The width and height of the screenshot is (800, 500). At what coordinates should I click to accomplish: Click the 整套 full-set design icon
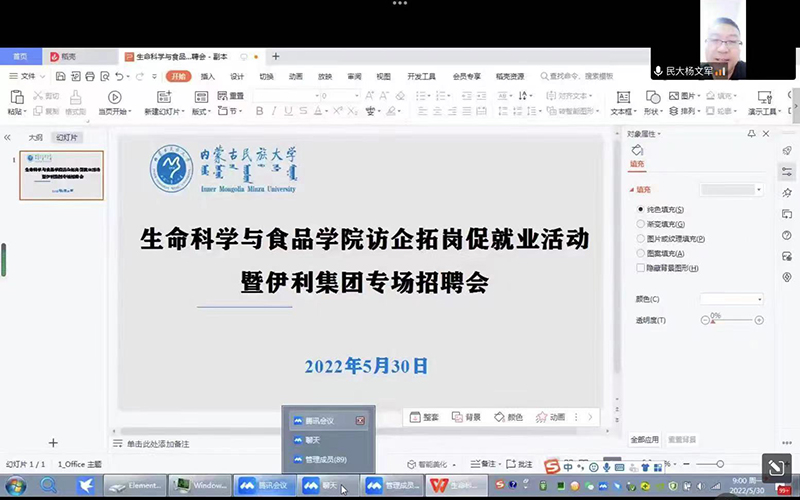(415, 417)
